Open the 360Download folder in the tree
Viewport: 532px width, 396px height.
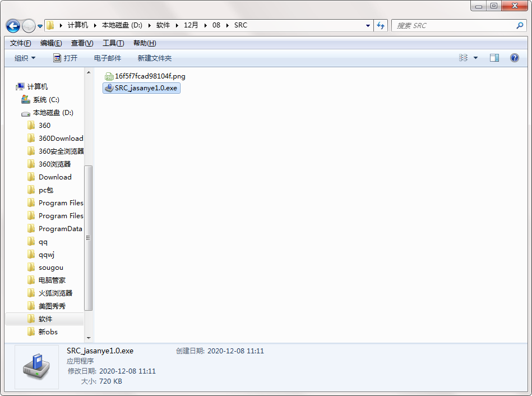click(x=55, y=138)
